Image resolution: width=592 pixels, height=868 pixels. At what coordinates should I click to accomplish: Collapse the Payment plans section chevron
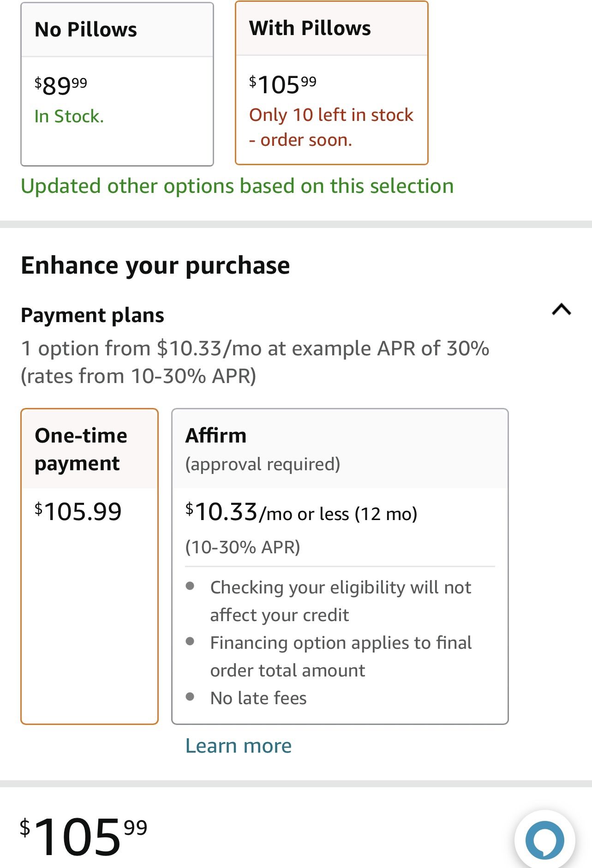pyautogui.click(x=561, y=310)
